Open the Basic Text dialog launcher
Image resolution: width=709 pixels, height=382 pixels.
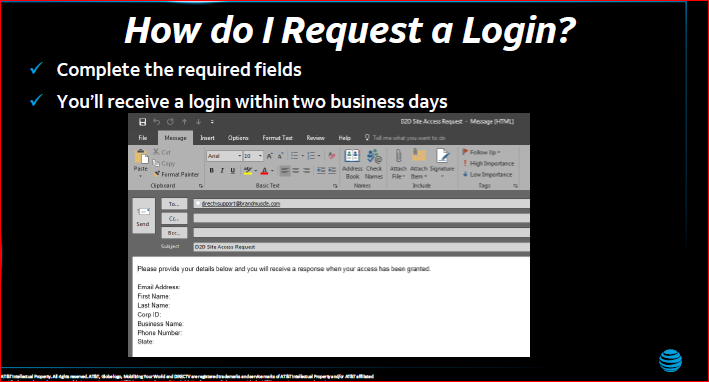[335, 186]
